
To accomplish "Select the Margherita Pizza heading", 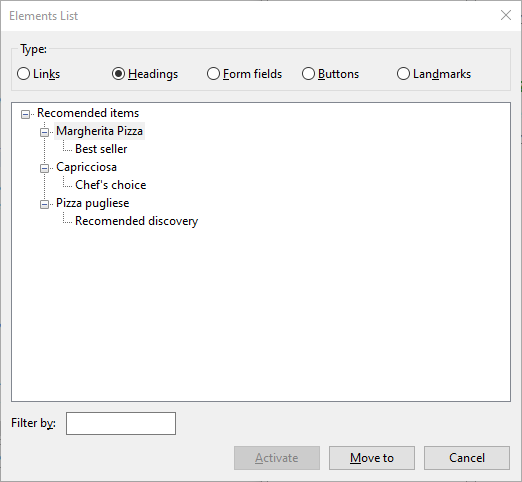I will pyautogui.click(x=99, y=131).
